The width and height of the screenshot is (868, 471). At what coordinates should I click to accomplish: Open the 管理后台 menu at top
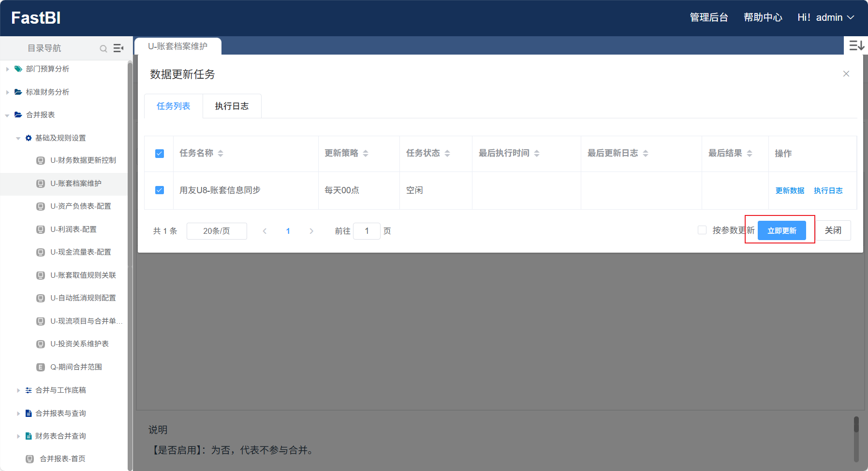coord(708,17)
